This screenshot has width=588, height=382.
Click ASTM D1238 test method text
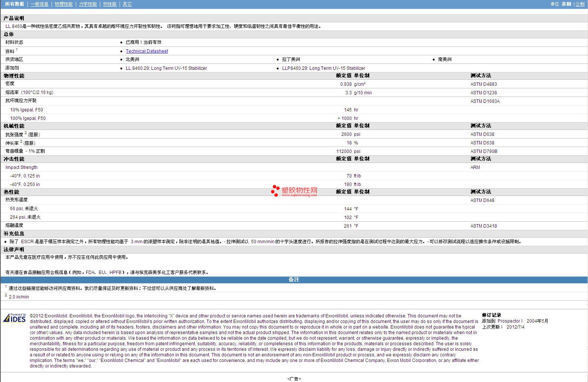pos(484,93)
